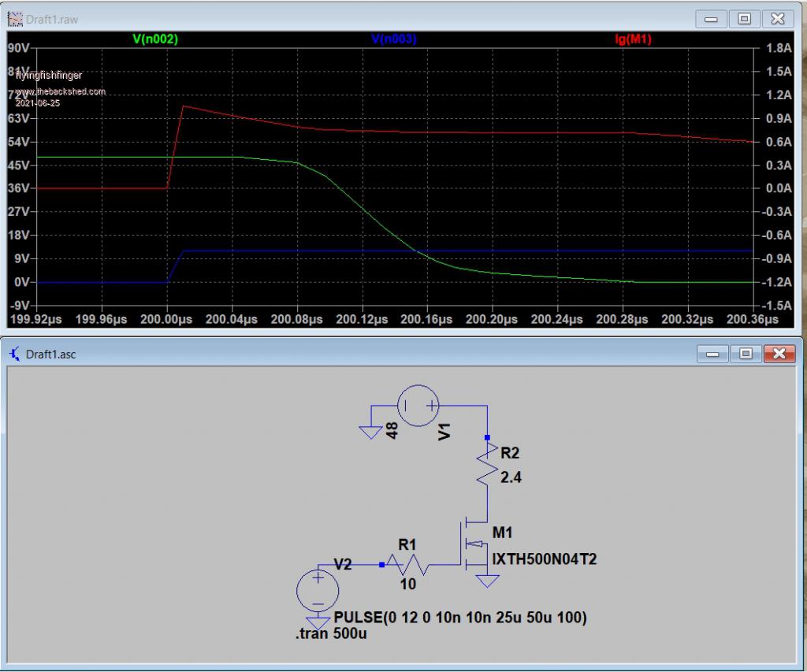Minimize the Draft1.asc schematic window
This screenshot has height=672, width=807.
712,355
